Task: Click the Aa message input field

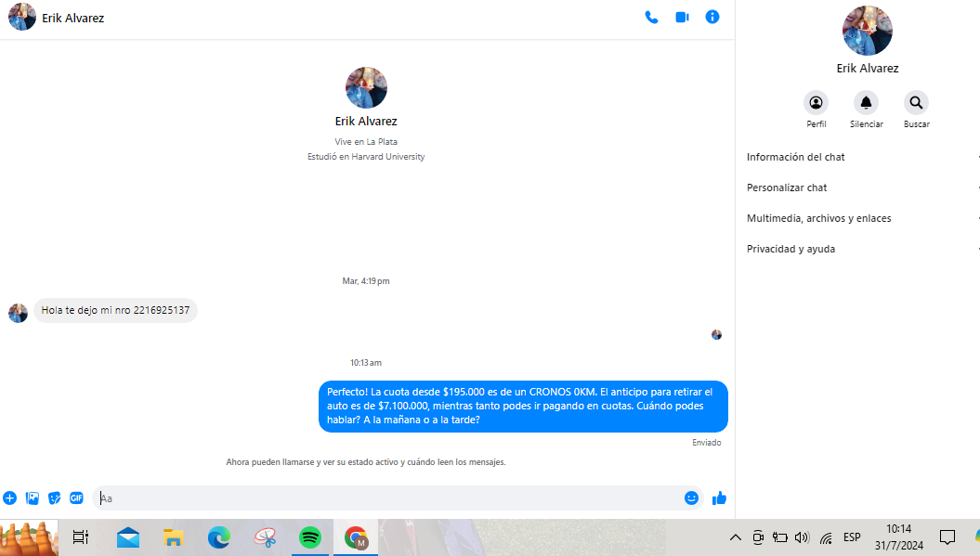Action: pyautogui.click(x=390, y=498)
